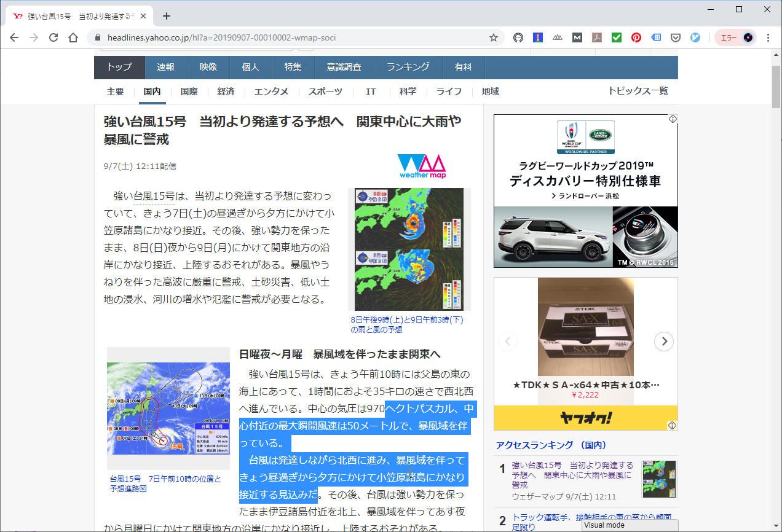Select the 主要 category
Image resolution: width=782 pixels, height=532 pixels.
(x=115, y=92)
